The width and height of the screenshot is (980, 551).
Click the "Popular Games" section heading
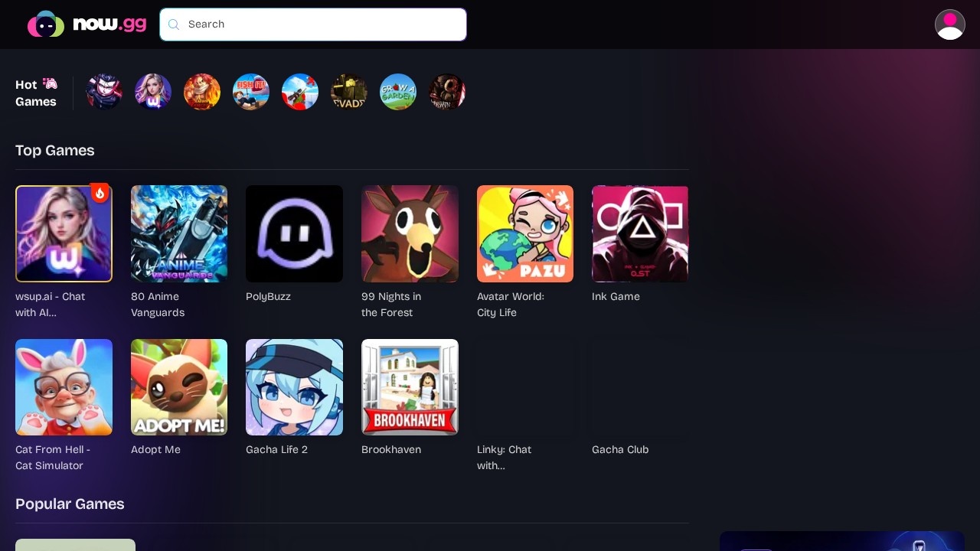tap(70, 504)
